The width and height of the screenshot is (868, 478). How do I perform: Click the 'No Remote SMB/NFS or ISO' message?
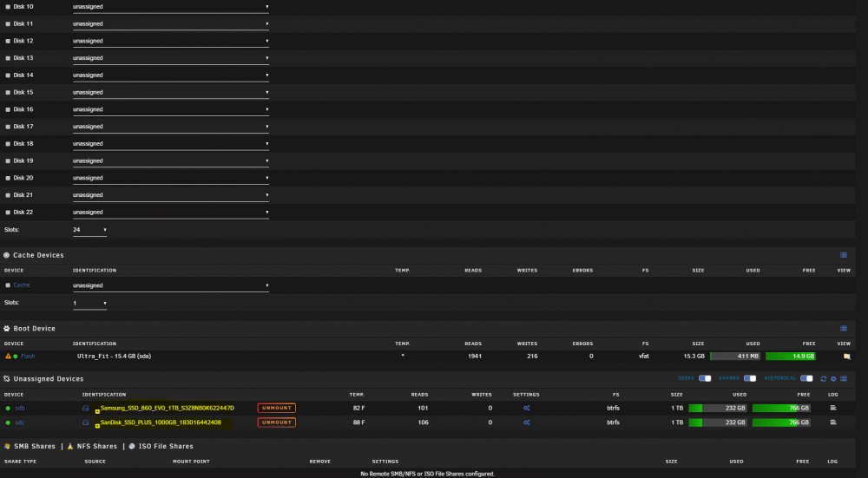coord(427,474)
